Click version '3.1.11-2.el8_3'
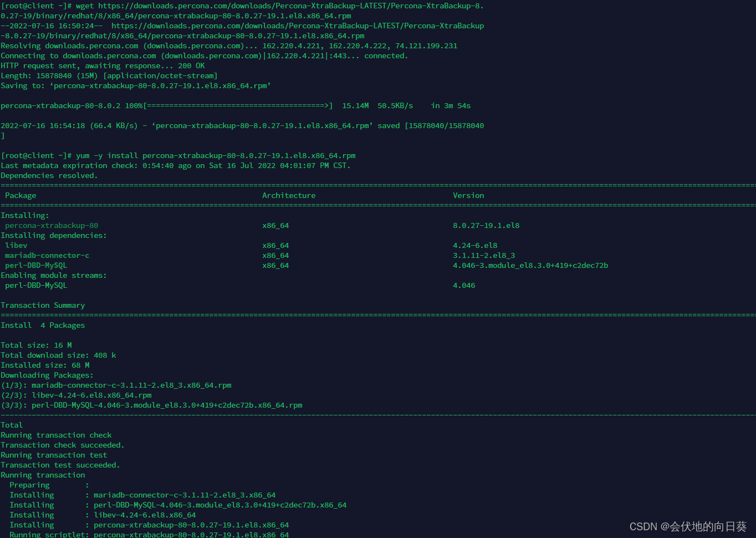The image size is (756, 538). point(484,256)
